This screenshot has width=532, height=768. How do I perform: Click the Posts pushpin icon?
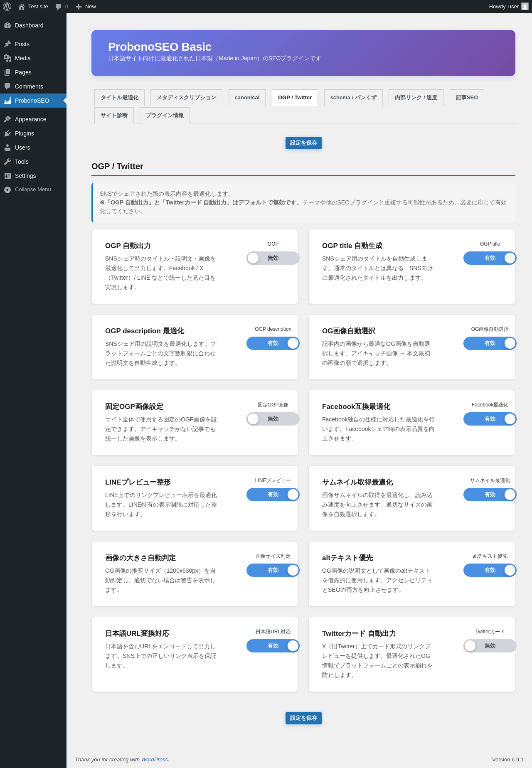[x=7, y=44]
